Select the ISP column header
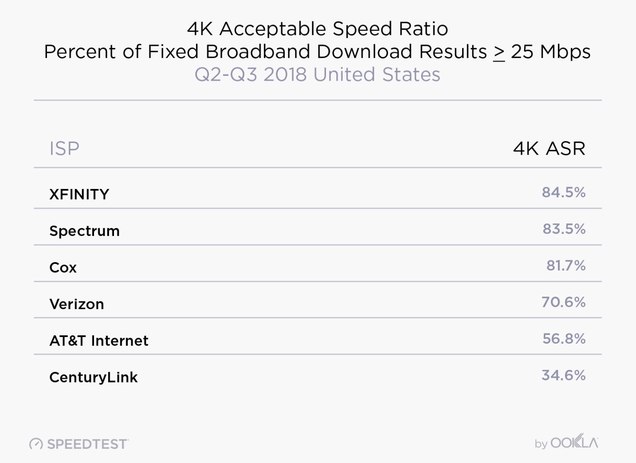The width and height of the screenshot is (636, 463). pyautogui.click(x=64, y=149)
